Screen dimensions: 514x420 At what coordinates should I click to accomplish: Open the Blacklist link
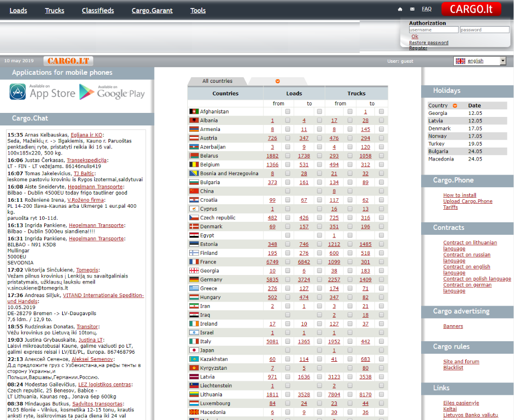pos(453,367)
